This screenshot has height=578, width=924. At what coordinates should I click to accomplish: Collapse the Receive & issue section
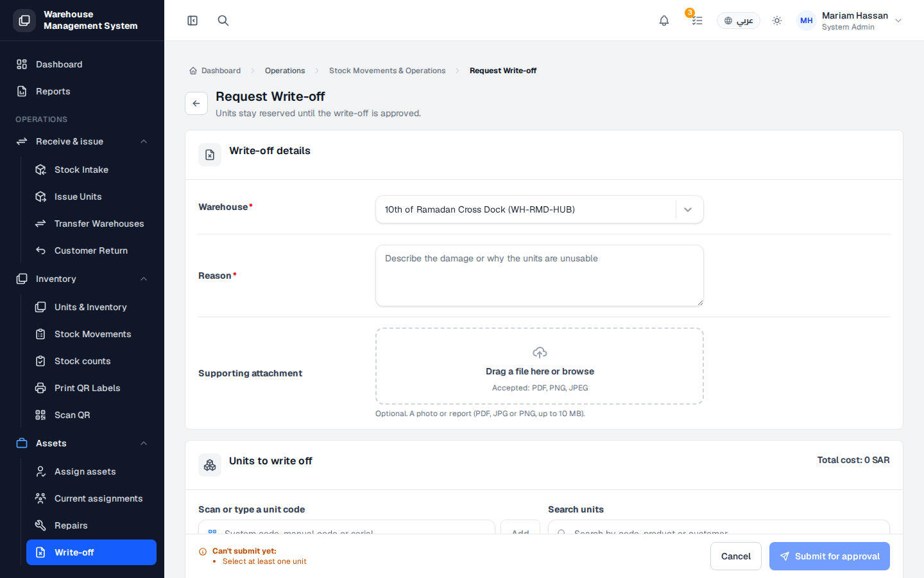(144, 141)
